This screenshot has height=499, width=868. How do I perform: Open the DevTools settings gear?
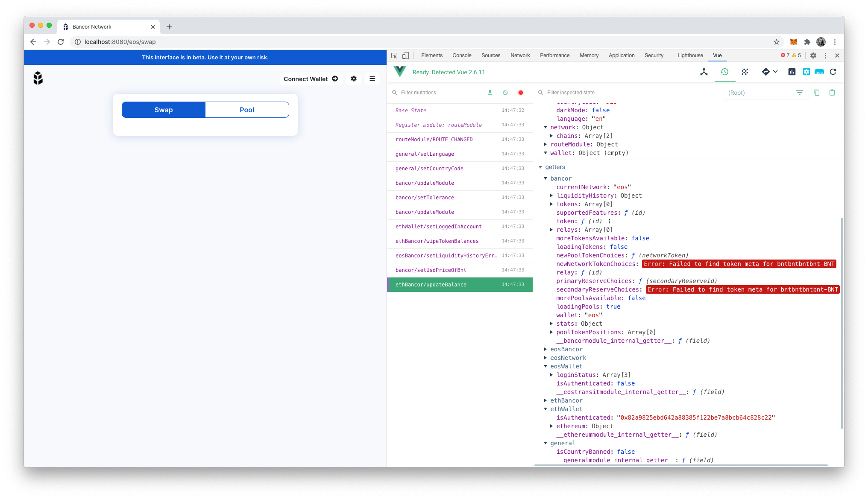click(813, 55)
